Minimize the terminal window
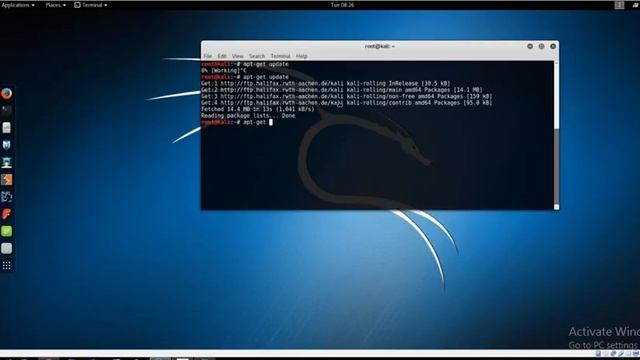This screenshot has width=640, height=360. (x=530, y=47)
